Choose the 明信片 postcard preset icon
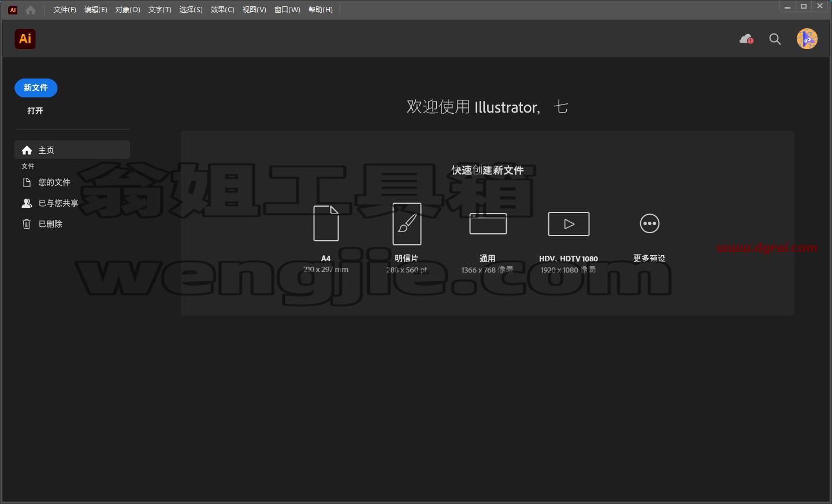 click(407, 223)
